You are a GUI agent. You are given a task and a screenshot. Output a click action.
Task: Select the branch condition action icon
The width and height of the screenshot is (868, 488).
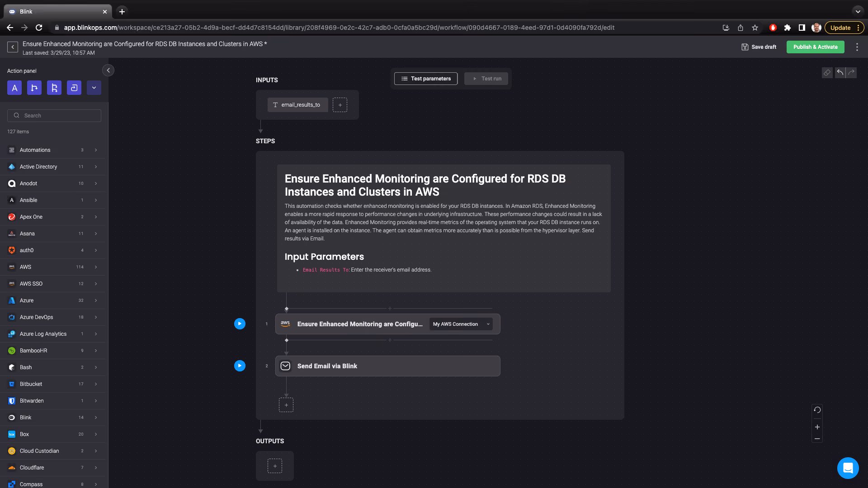click(34, 88)
